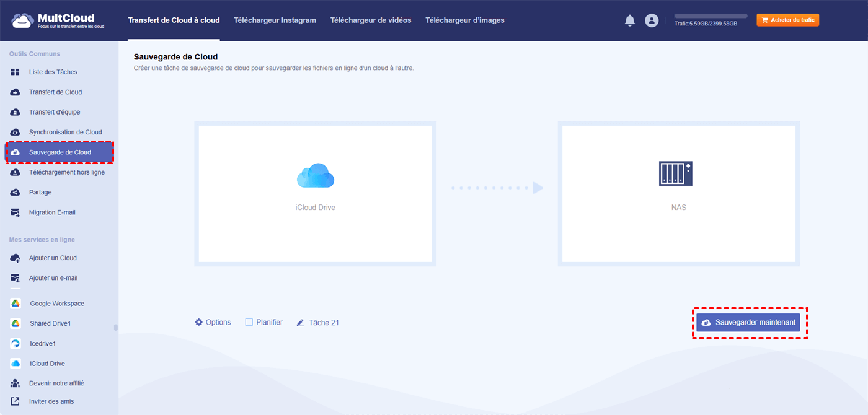Select Shared Drive1 in services list
Image resolution: width=868 pixels, height=415 pixels.
pos(50,323)
